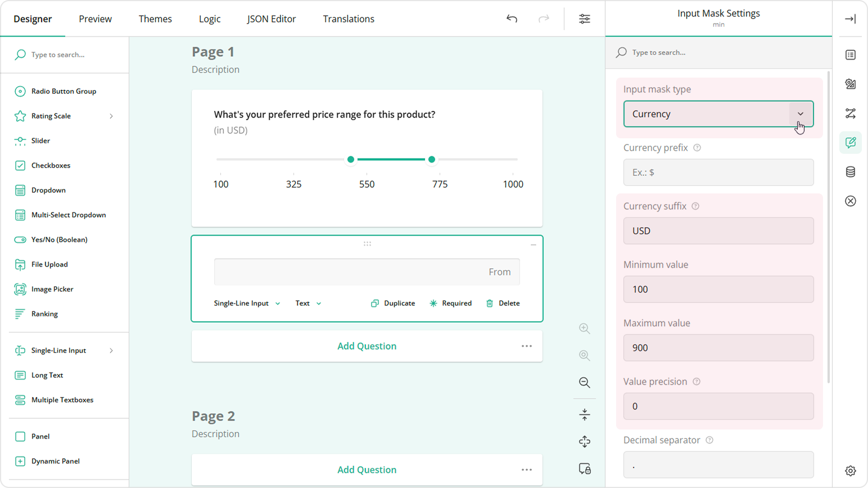Select the Logic branching icon in right sidebar
The height and width of the screenshot is (488, 868).
[851, 113]
